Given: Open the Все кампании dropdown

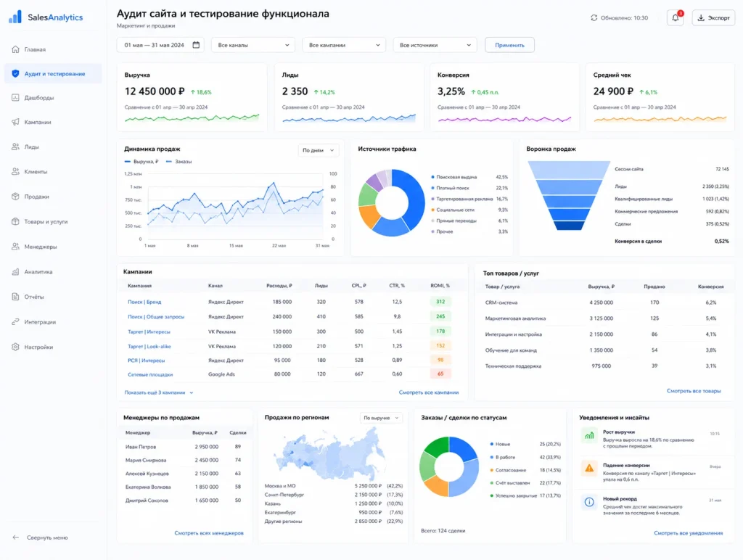Looking at the screenshot, I should point(344,45).
